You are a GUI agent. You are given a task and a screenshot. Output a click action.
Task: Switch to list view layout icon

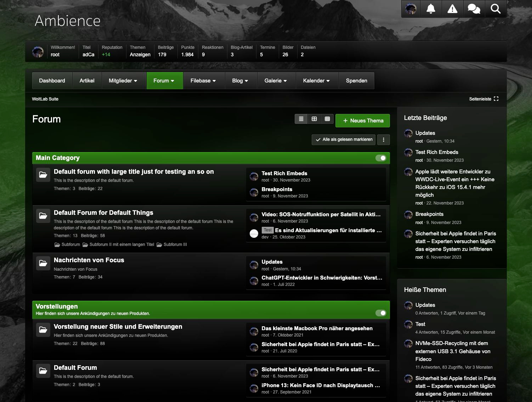(x=301, y=119)
